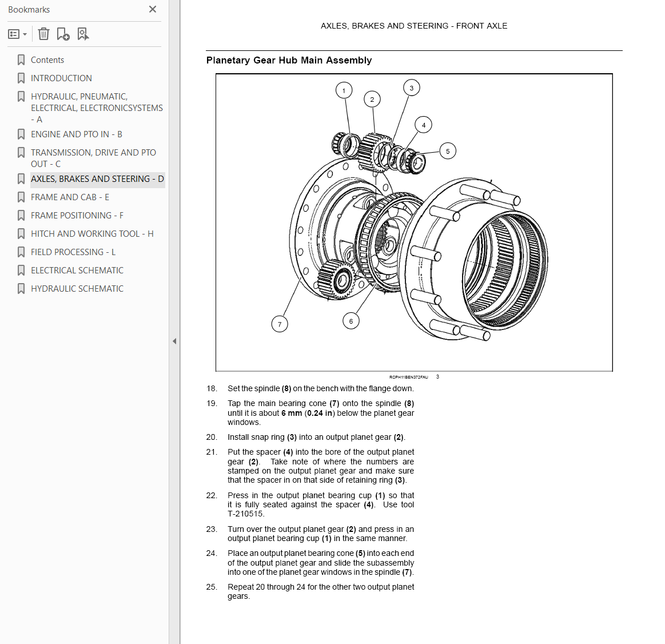
Task: Click bookmark icon beside ELECTRICAL SCHEMATIC
Action: pos(21,271)
